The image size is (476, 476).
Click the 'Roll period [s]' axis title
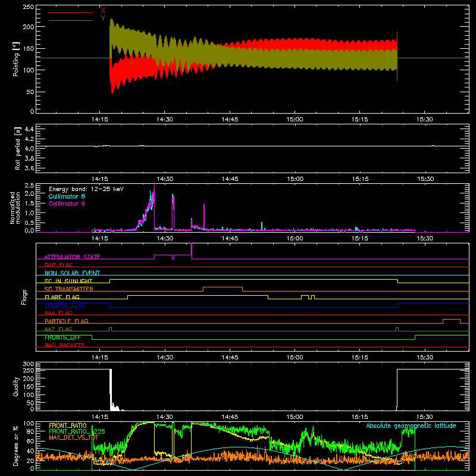click(x=17, y=148)
